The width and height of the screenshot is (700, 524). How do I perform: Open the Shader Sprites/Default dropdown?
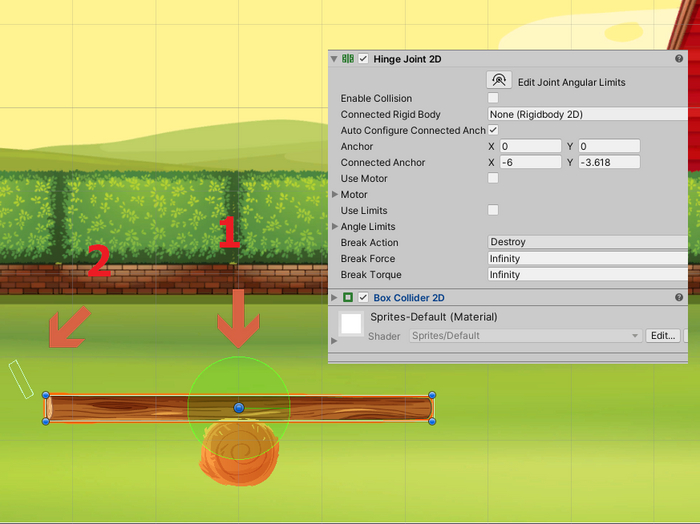coord(525,336)
